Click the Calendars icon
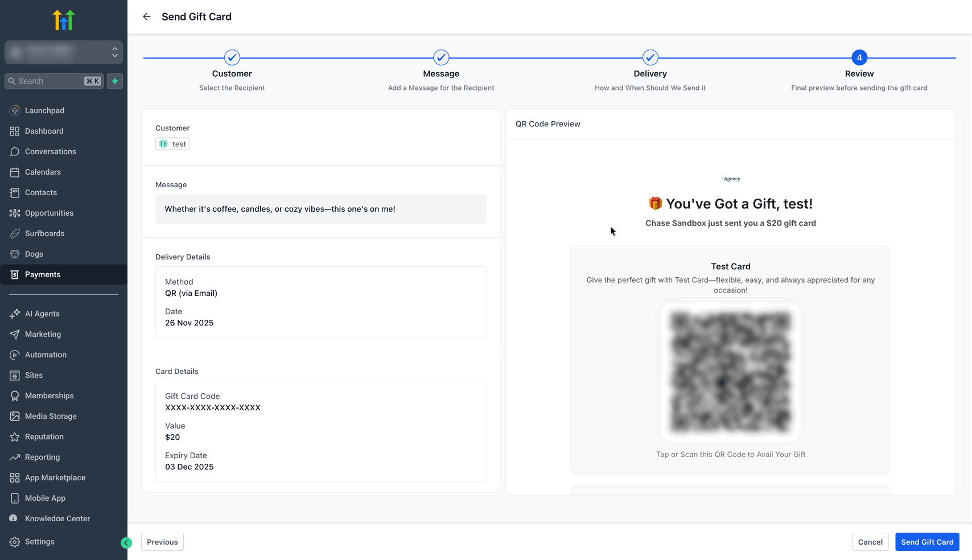 [x=15, y=172]
